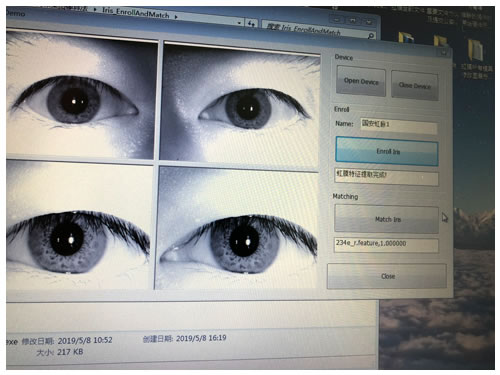Click the Close Device button
Viewport: 500px width, 375px height.
coord(415,85)
